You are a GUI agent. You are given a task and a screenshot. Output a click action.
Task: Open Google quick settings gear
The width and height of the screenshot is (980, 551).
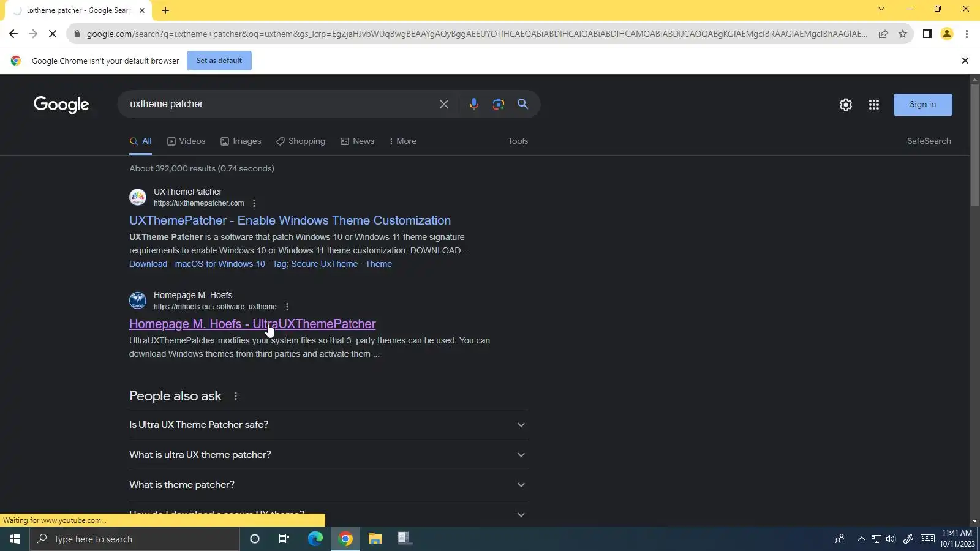pyautogui.click(x=846, y=105)
